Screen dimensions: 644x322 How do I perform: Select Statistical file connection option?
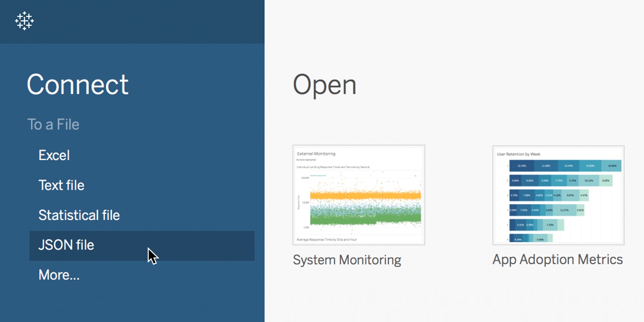coord(79,215)
